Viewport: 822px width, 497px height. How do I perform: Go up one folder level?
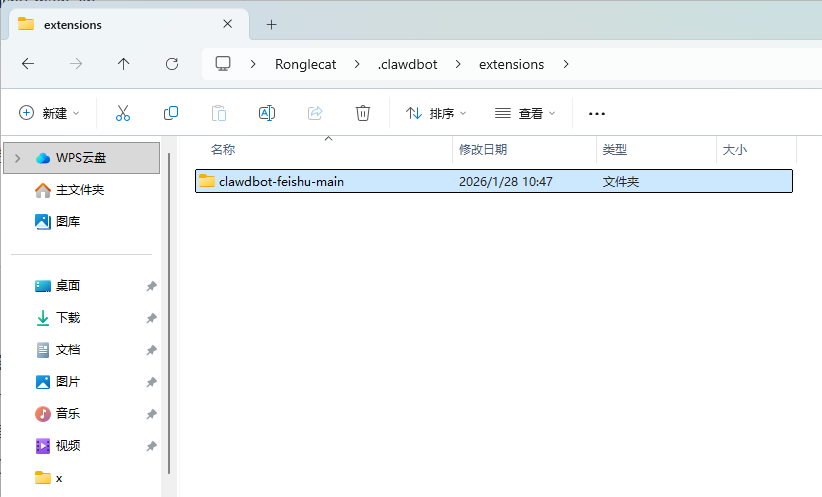coord(123,64)
